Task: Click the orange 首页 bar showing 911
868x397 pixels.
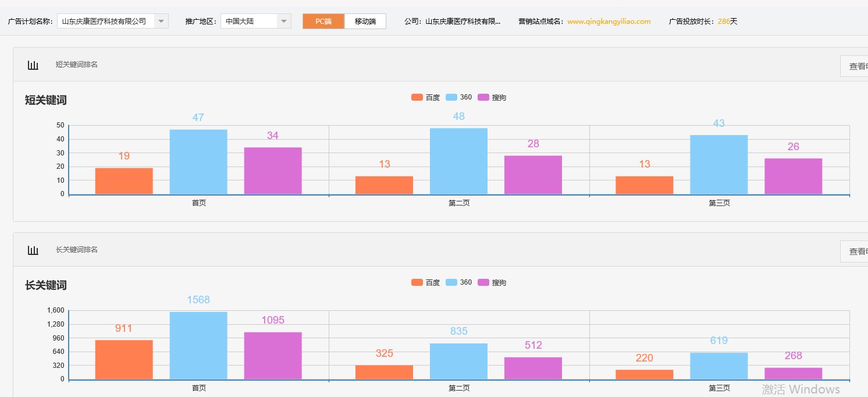Action: 123,358
